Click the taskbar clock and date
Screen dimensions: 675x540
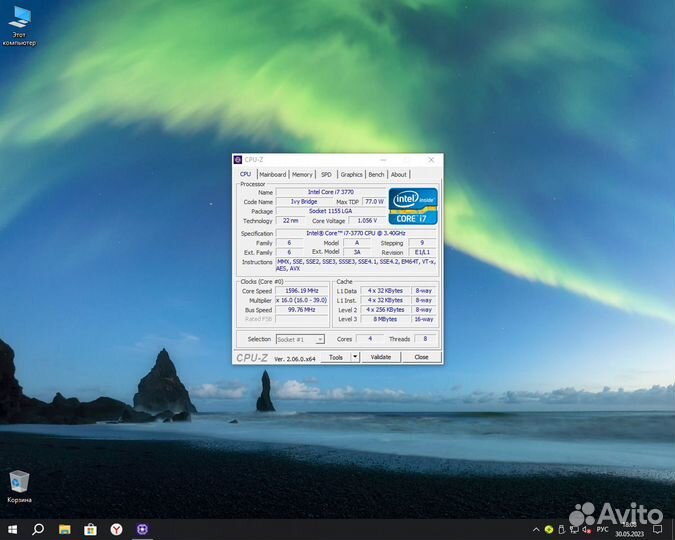(630, 529)
